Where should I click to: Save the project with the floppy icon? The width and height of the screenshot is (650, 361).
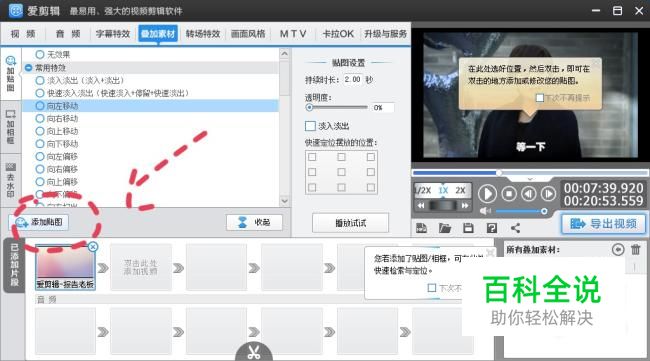click(468, 228)
